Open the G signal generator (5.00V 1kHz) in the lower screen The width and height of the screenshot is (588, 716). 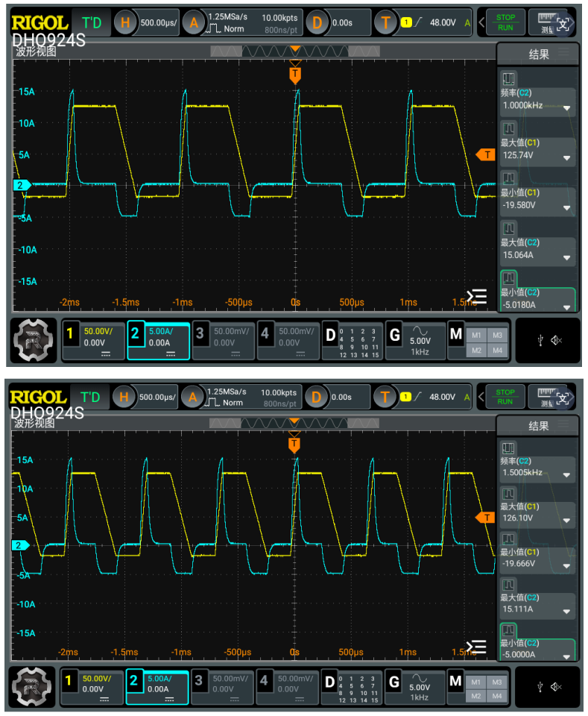[x=414, y=687]
